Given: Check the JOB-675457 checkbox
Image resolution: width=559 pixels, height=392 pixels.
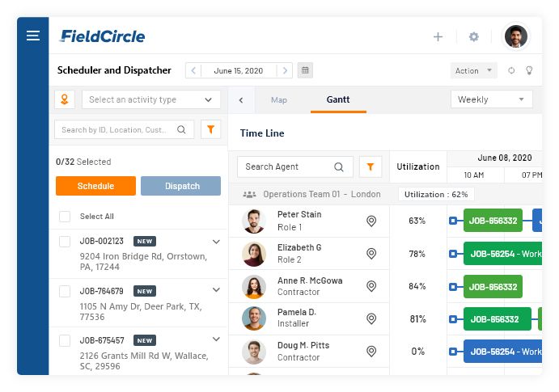Looking at the screenshot, I should click(65, 341).
